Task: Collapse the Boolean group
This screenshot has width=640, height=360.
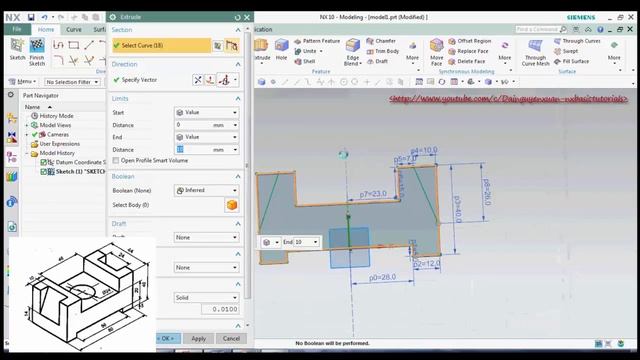Action: [x=238, y=176]
